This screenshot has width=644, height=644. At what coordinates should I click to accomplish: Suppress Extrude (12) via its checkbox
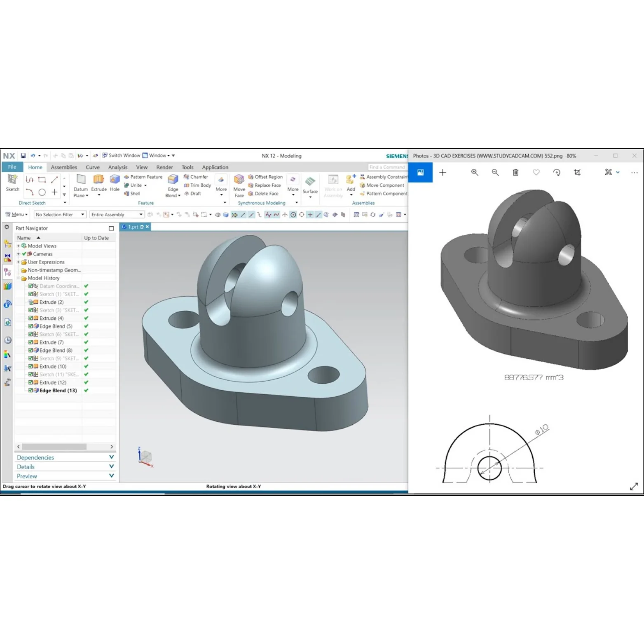click(x=31, y=382)
